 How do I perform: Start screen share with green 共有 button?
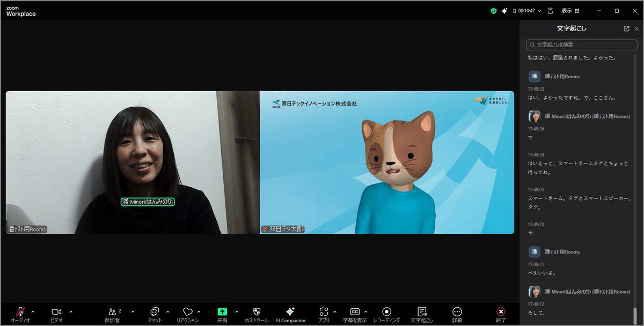[x=222, y=314]
